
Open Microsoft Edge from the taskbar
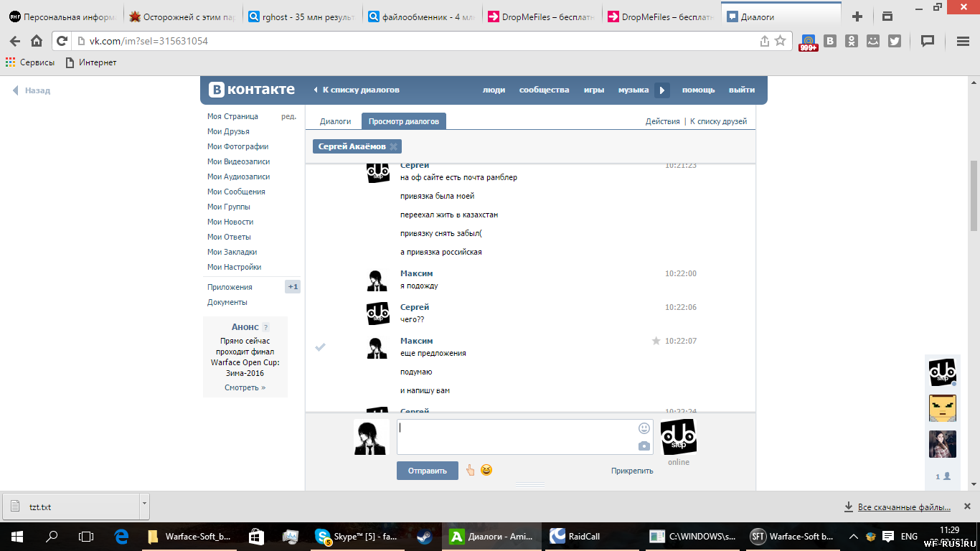click(121, 536)
